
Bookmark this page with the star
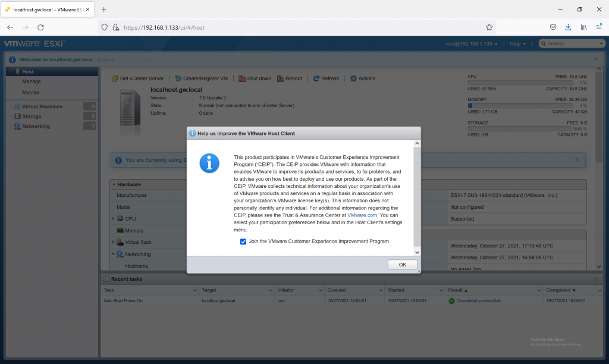coord(489,27)
